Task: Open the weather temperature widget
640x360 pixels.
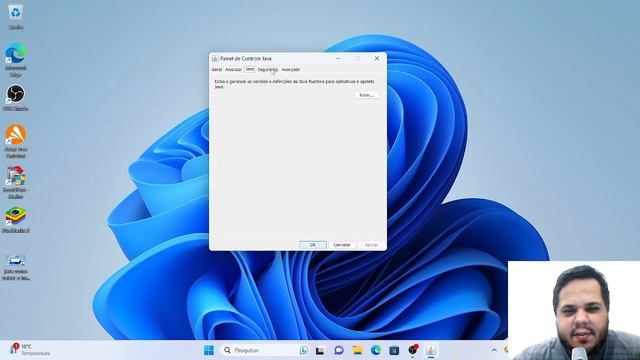Action: click(x=29, y=350)
